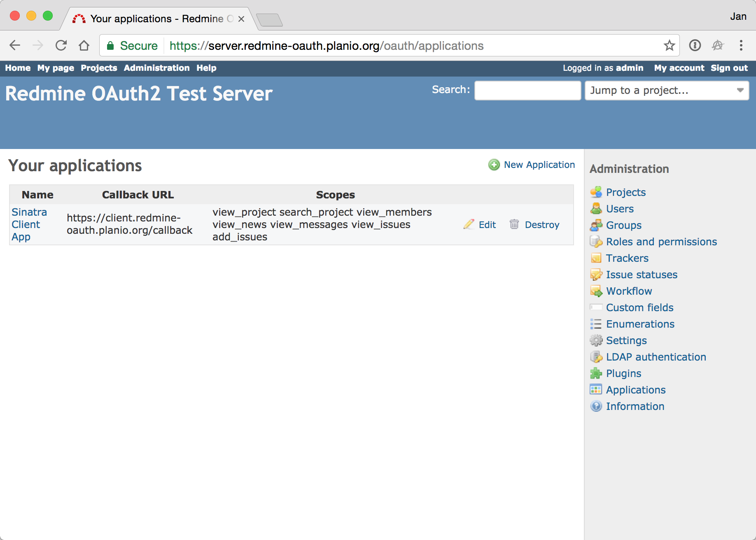Click the green plus New Application icon
This screenshot has width=756, height=540.
tap(494, 165)
